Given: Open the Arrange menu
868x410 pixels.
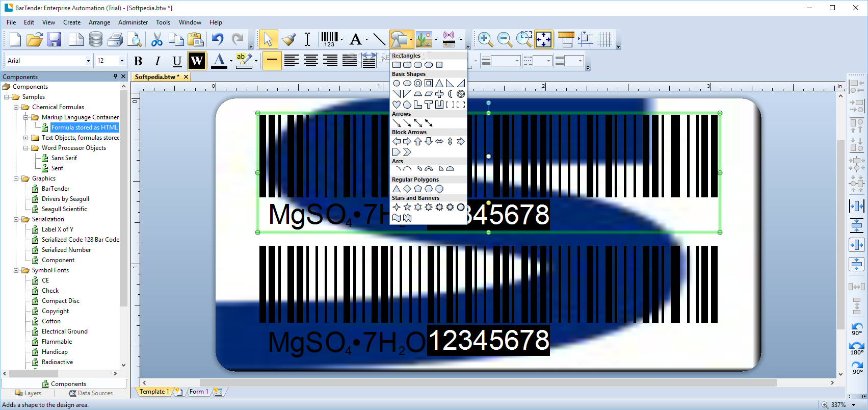Looking at the screenshot, I should (x=99, y=22).
